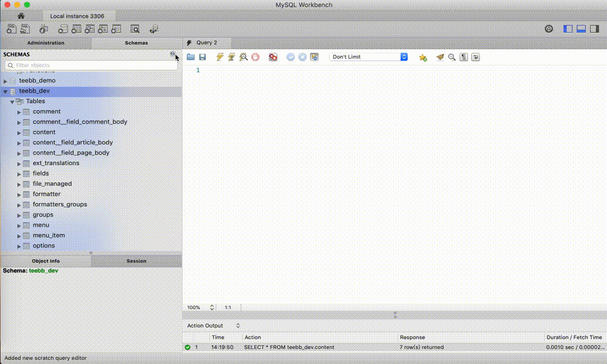Change the 100% editor zoom stepper

(x=212, y=308)
